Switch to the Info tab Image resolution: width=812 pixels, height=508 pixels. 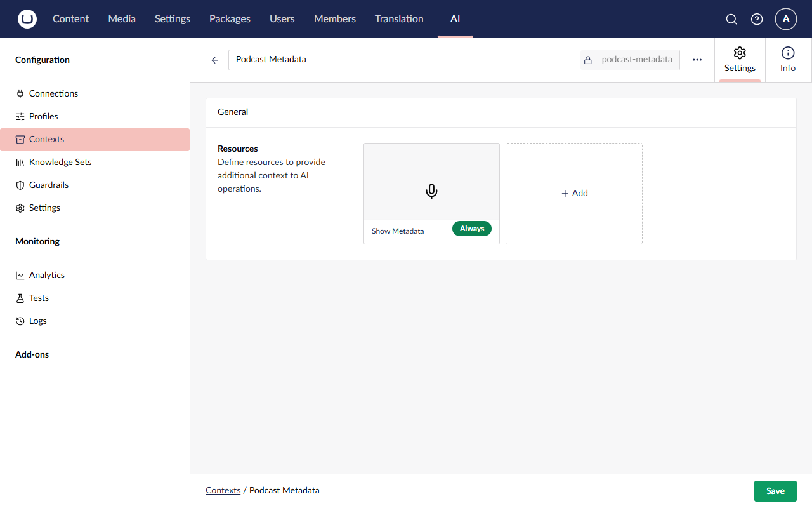(788, 60)
